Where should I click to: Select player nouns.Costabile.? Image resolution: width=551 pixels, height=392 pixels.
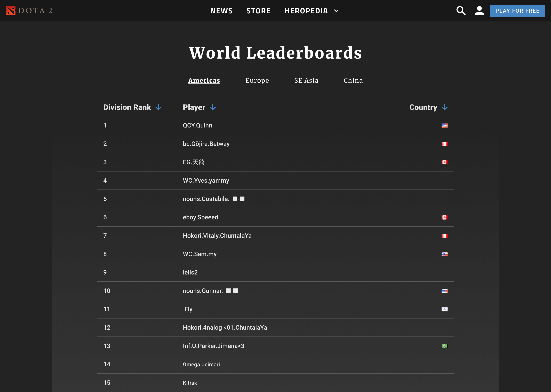[214, 199]
